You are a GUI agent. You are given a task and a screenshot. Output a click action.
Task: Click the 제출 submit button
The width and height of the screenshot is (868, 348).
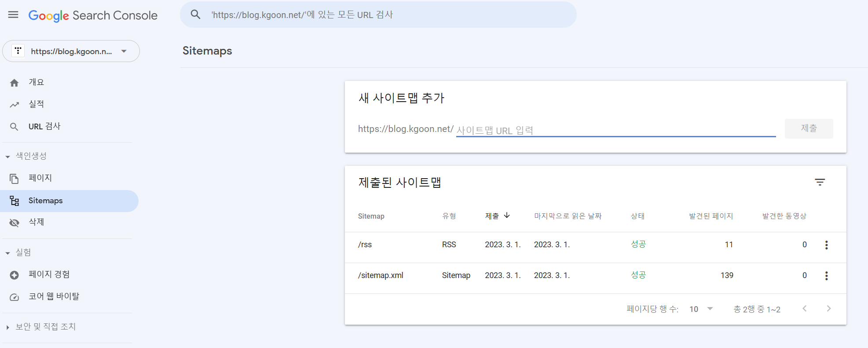(809, 128)
